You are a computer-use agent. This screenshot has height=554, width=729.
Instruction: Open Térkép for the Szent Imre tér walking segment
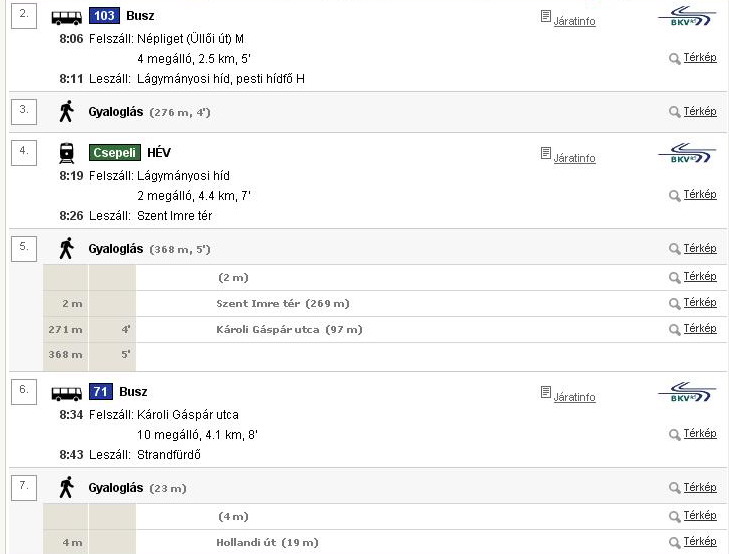click(x=699, y=302)
